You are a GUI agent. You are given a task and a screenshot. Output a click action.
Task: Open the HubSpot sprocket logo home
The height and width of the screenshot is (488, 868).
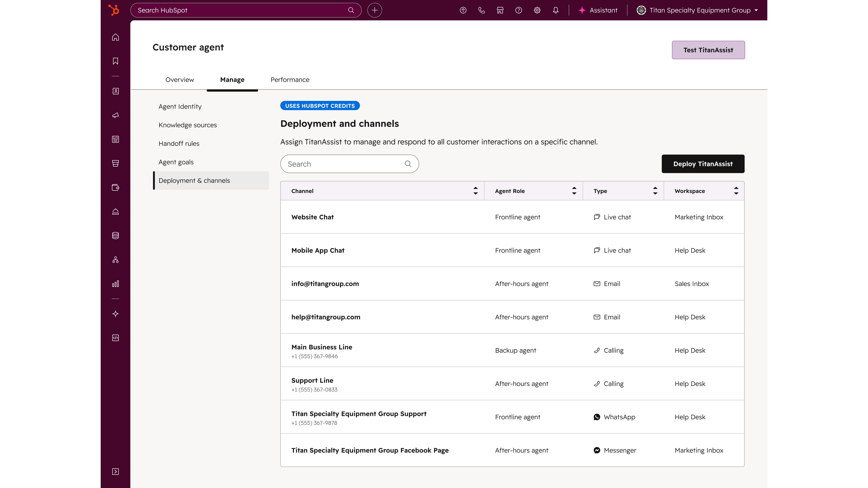pyautogui.click(x=114, y=10)
